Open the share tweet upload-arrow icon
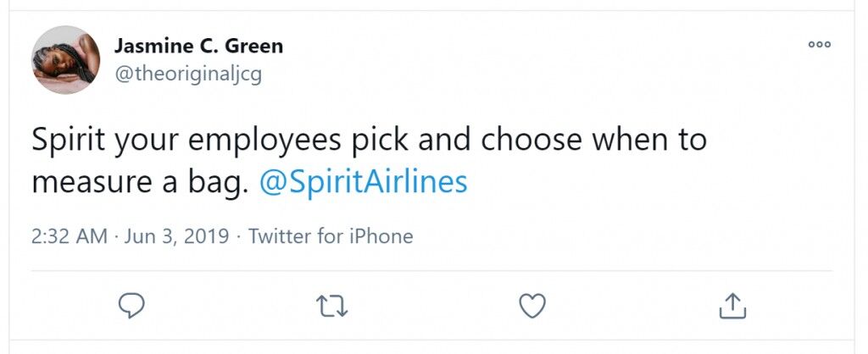This screenshot has height=354, width=868. 733,306
